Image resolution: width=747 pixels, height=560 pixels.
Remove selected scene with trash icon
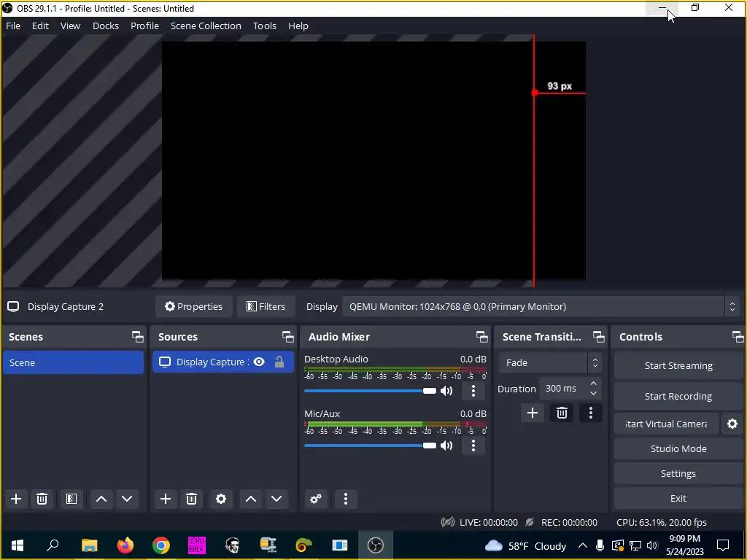42,499
